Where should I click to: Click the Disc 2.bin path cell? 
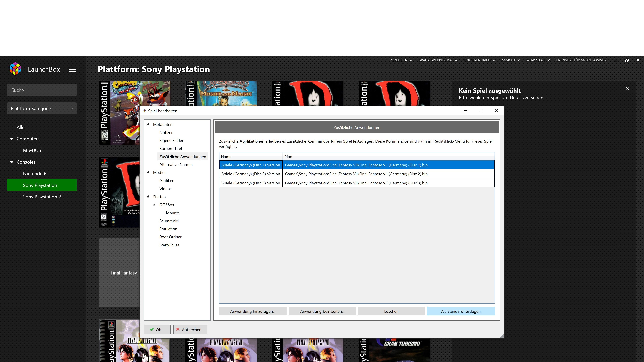point(389,174)
